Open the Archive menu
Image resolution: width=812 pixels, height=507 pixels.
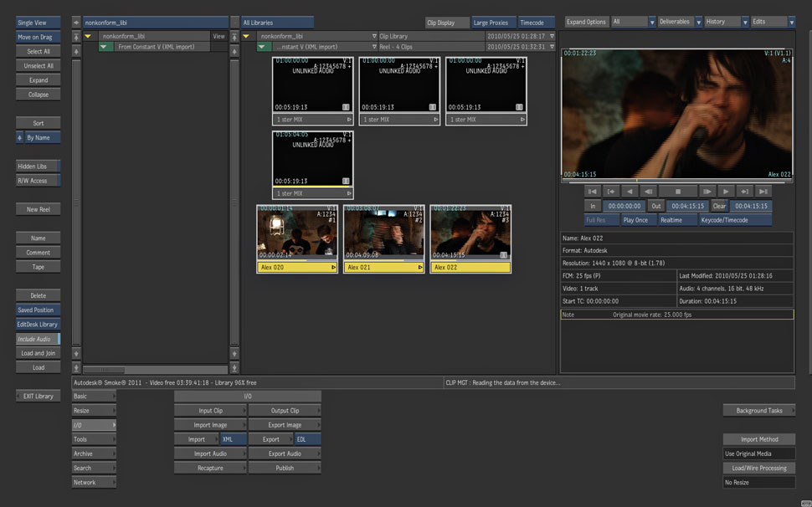pos(93,453)
